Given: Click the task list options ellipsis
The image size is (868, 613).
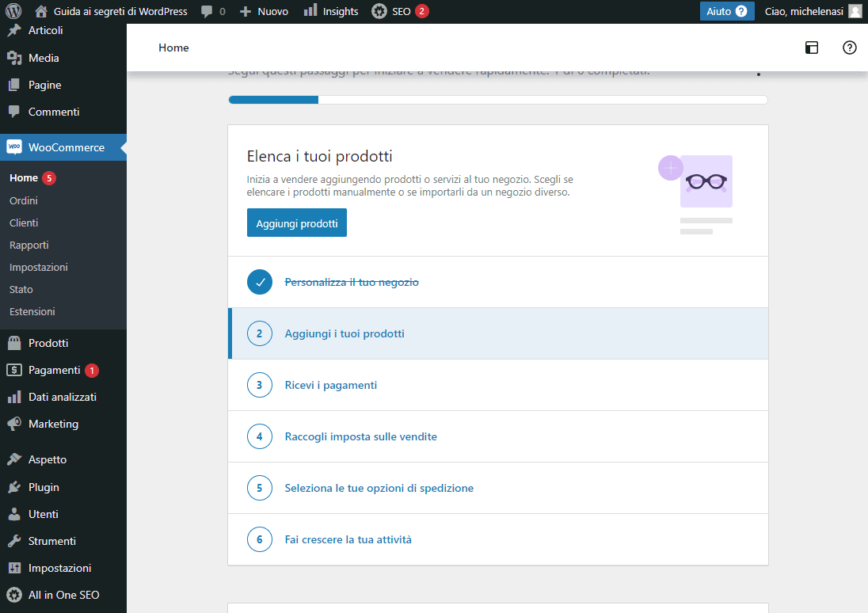Looking at the screenshot, I should (759, 74).
